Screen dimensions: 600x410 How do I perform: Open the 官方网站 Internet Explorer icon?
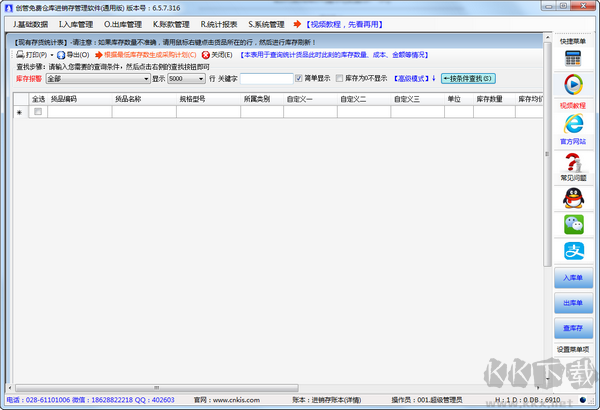pos(572,124)
